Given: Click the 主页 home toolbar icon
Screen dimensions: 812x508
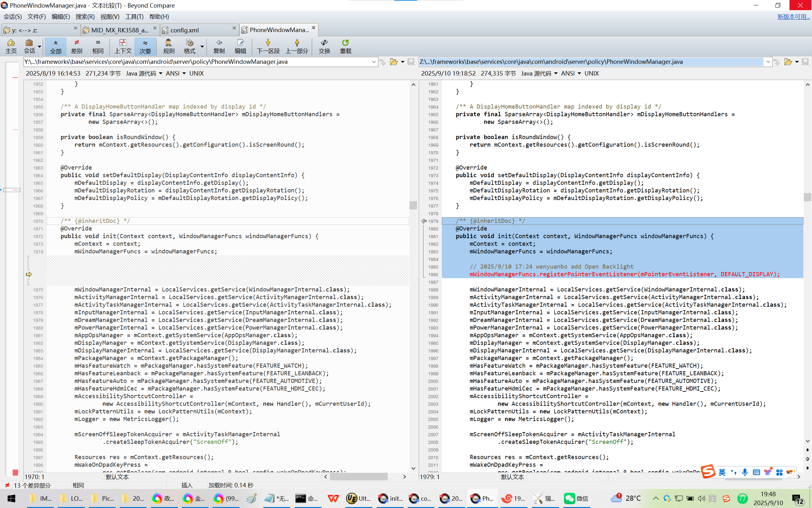Looking at the screenshot, I should point(11,46).
